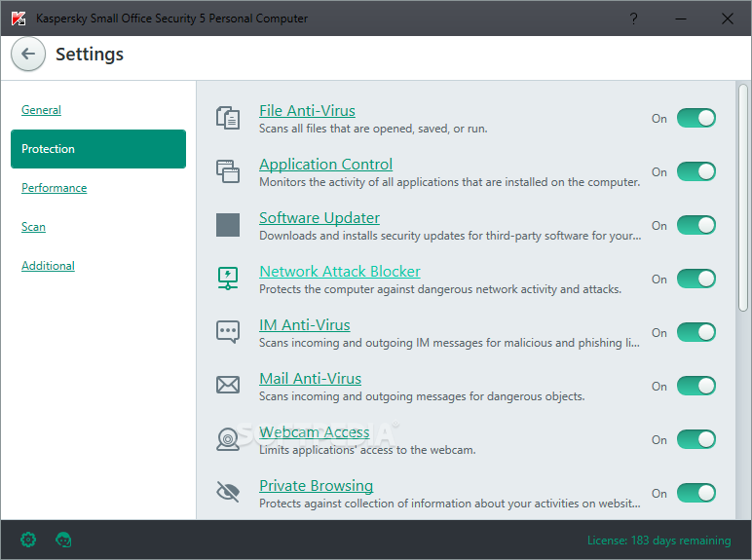Screen dimensions: 752x560
Task: Click the Network Attack Blocker monitor icon
Action: (x=228, y=279)
